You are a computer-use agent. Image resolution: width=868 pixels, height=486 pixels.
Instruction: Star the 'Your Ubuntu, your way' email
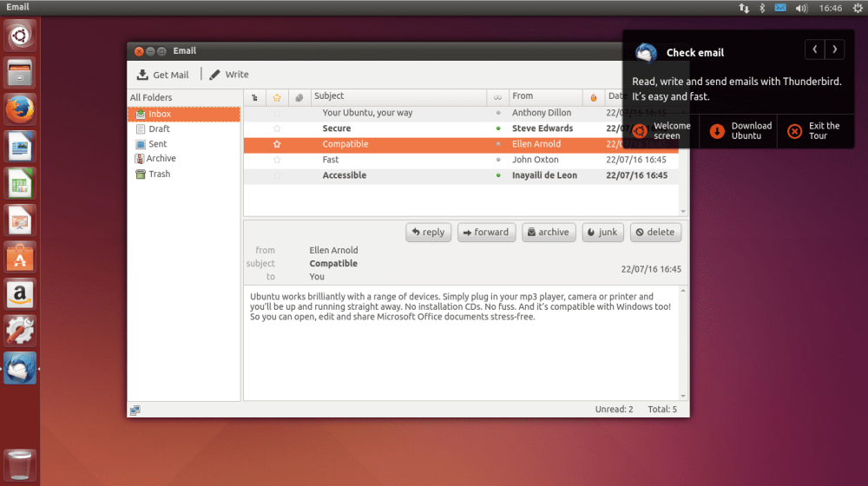click(277, 113)
